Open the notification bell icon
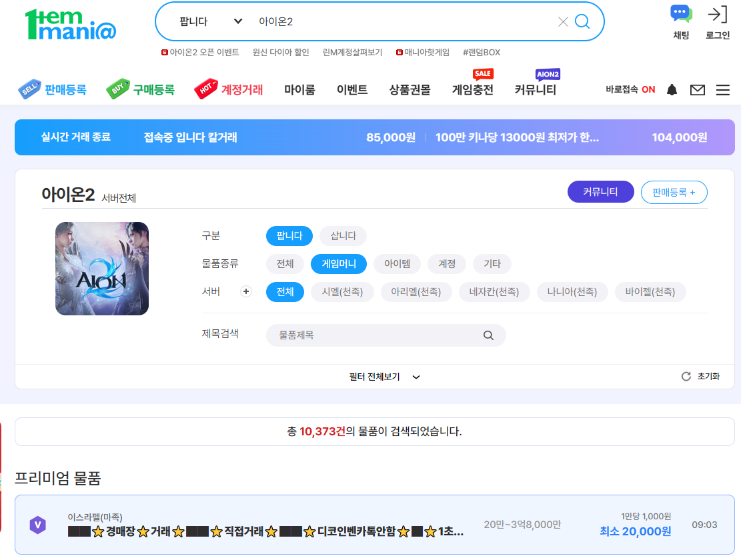The width and height of the screenshot is (741, 560). (x=672, y=90)
